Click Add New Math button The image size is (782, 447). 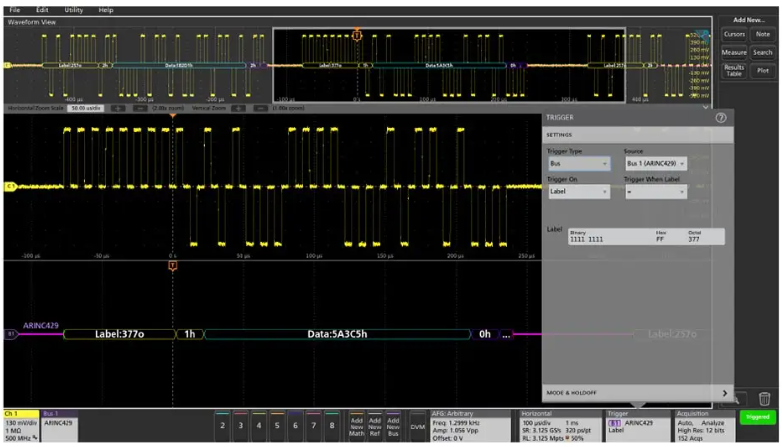tap(357, 426)
